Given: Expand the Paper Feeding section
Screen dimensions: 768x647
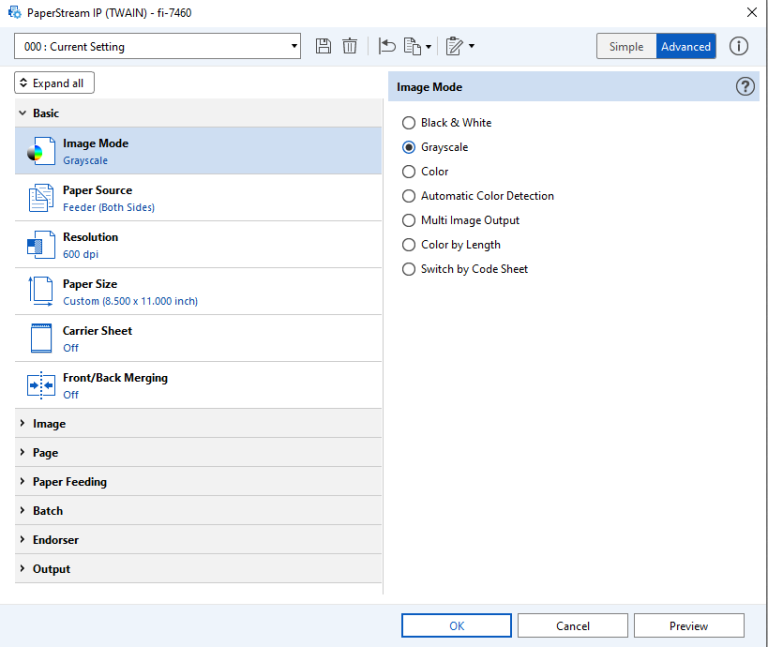Looking at the screenshot, I should click(x=70, y=482).
